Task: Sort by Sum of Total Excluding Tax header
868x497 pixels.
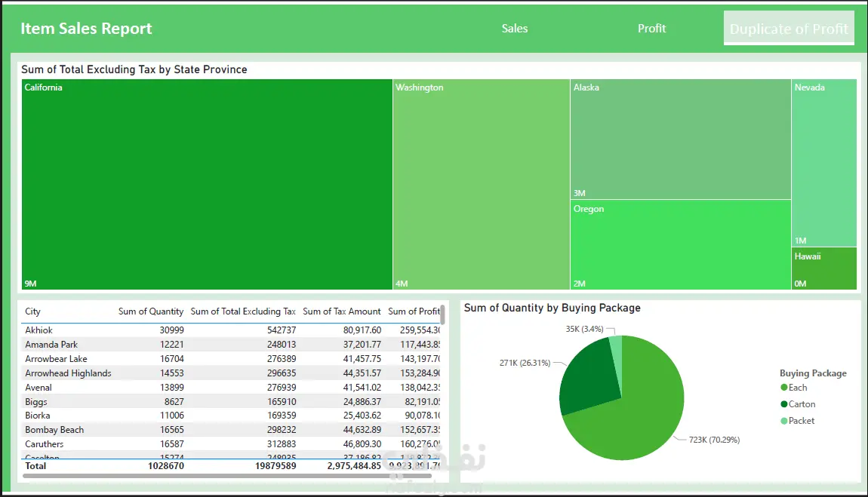Action: (x=243, y=311)
